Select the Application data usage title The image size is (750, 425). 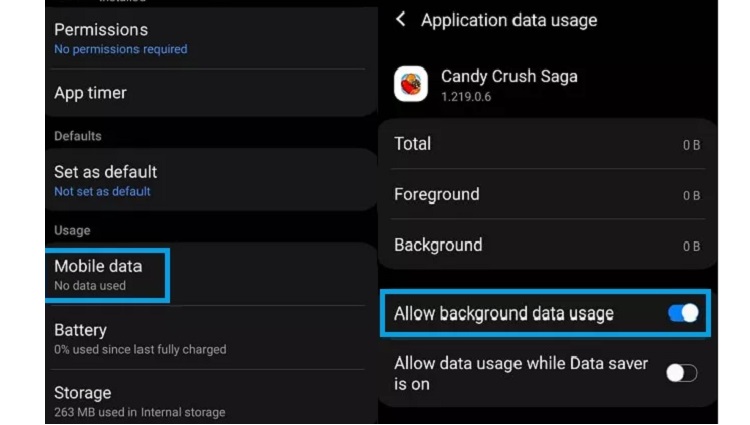509,20
